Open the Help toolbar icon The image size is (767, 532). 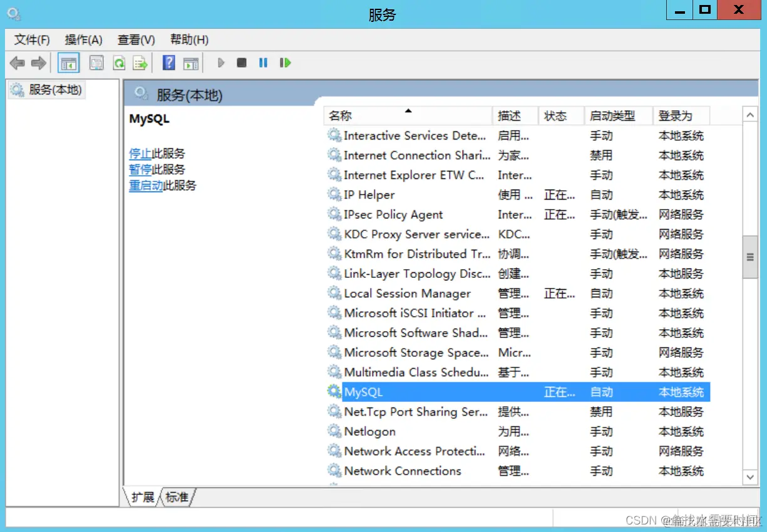[168, 63]
